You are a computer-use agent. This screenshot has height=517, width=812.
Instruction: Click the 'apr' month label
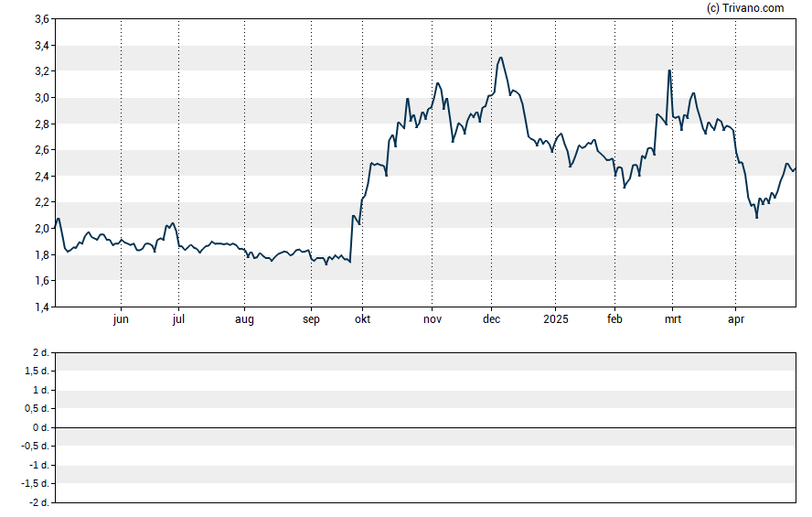click(x=736, y=319)
